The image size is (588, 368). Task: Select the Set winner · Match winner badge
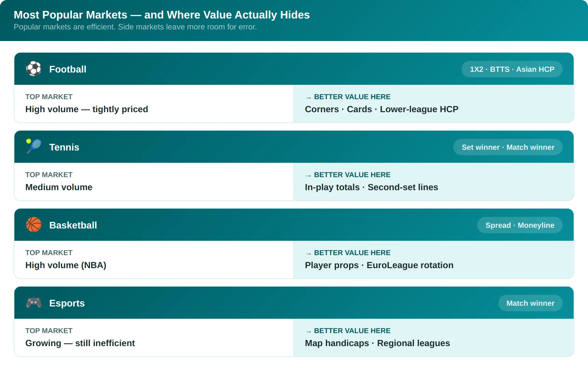pyautogui.click(x=508, y=147)
